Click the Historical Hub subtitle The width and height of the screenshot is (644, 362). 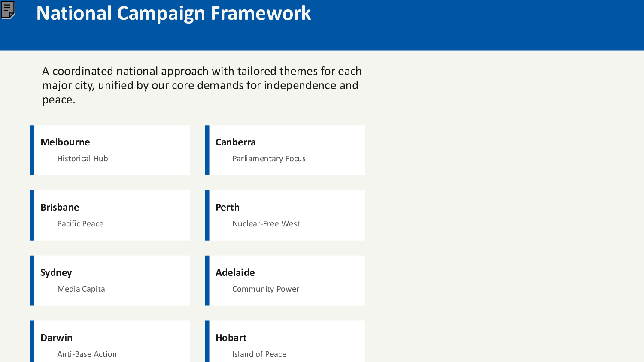82,159
